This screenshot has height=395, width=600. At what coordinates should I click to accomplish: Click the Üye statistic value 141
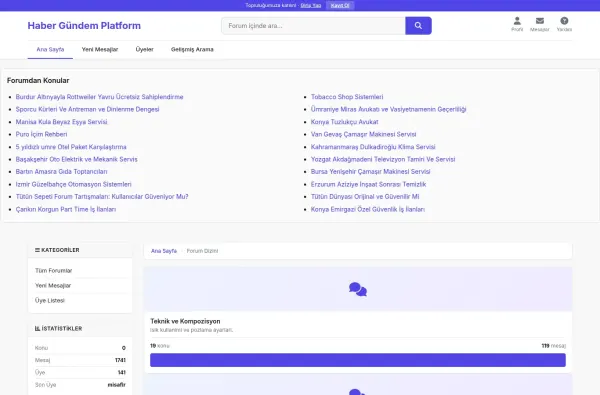tap(122, 372)
